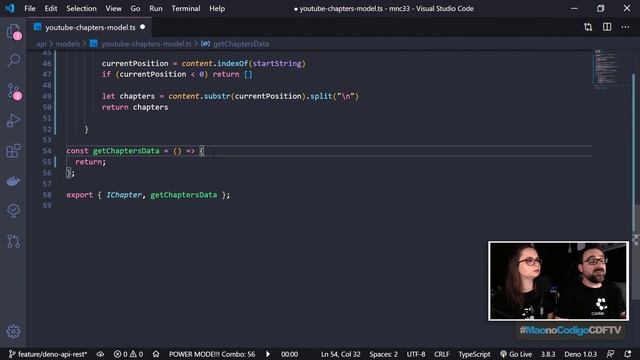Image resolution: width=640 pixels, height=360 pixels.
Task: Click getChaptersData in the const declaration
Action: (126, 151)
